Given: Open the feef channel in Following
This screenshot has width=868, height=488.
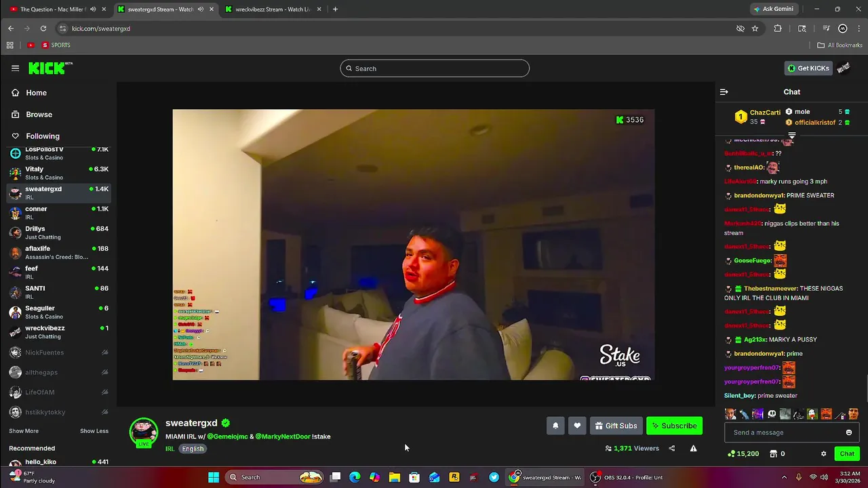Looking at the screenshot, I should (58, 272).
